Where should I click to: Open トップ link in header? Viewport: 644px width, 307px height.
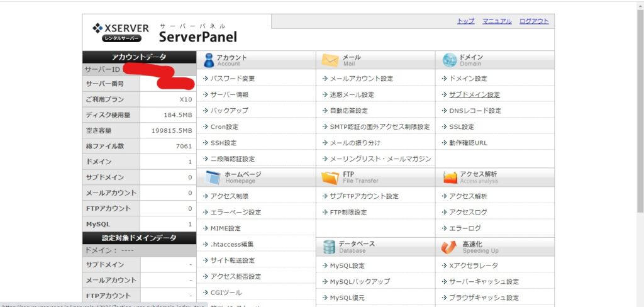[466, 21]
